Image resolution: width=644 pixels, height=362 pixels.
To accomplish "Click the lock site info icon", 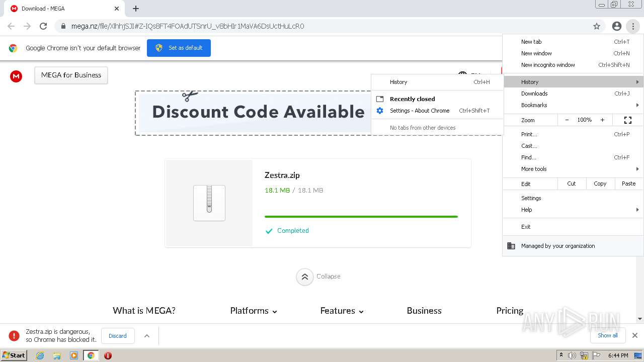I will coord(63,26).
